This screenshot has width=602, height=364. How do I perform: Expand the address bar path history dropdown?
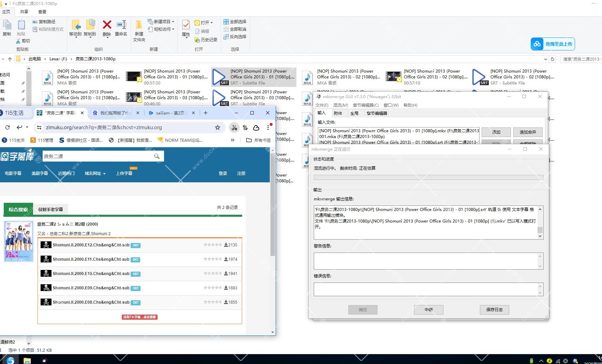pos(545,59)
